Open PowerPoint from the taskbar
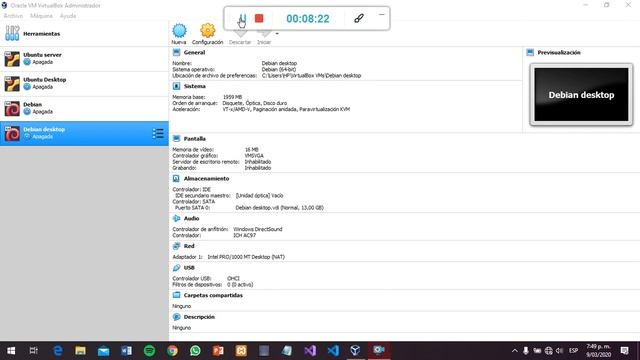 pyautogui.click(x=218, y=351)
